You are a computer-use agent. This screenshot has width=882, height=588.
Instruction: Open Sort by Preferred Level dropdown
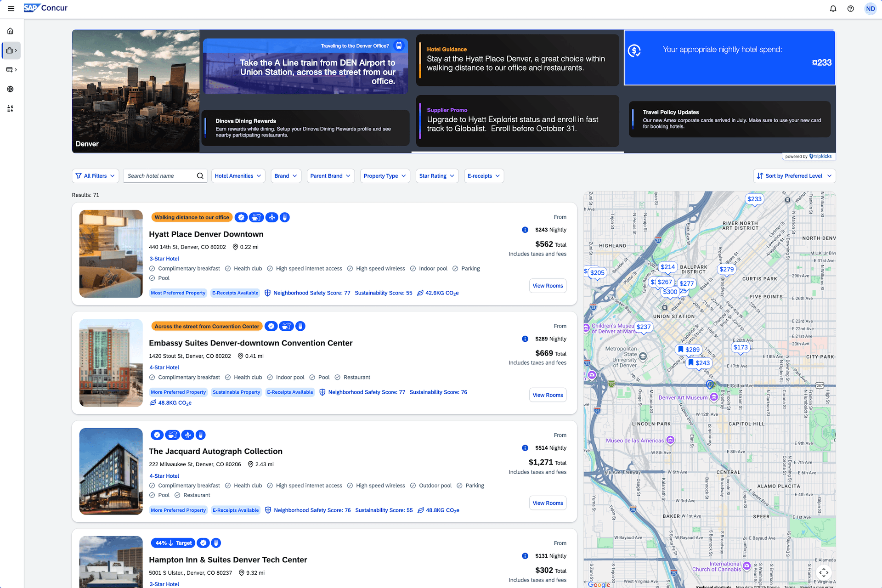coord(794,176)
